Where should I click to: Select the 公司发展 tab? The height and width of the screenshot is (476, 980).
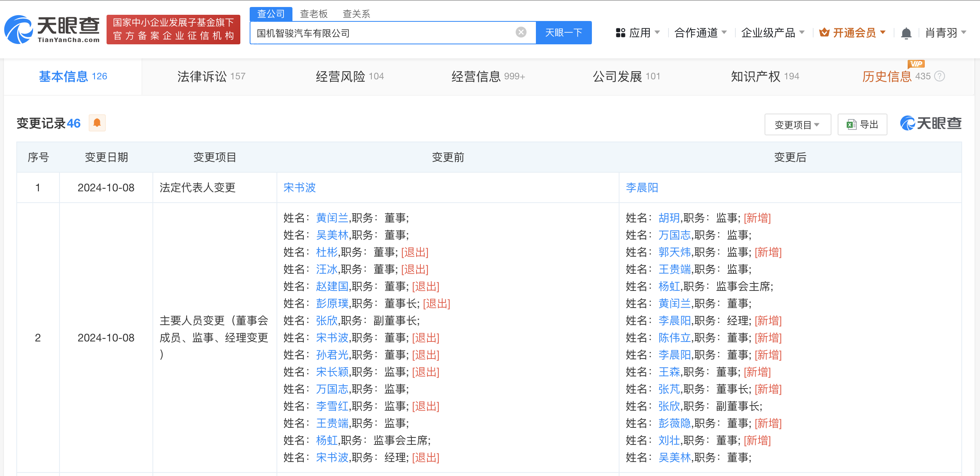click(x=626, y=77)
